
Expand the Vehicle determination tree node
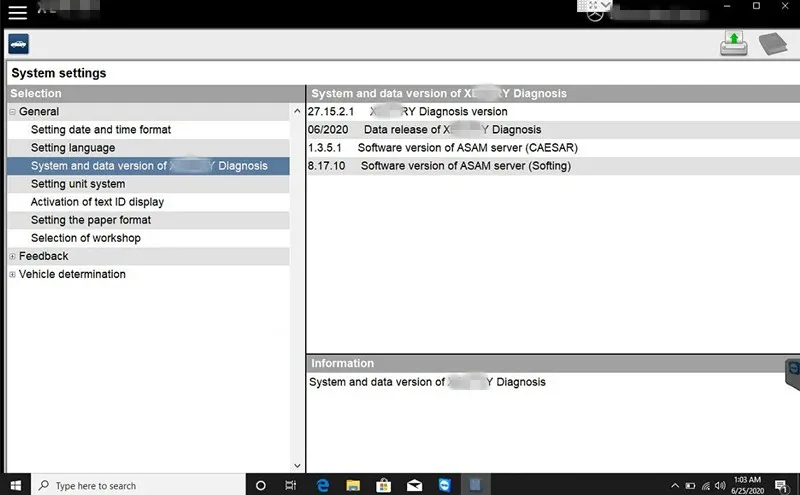point(13,275)
